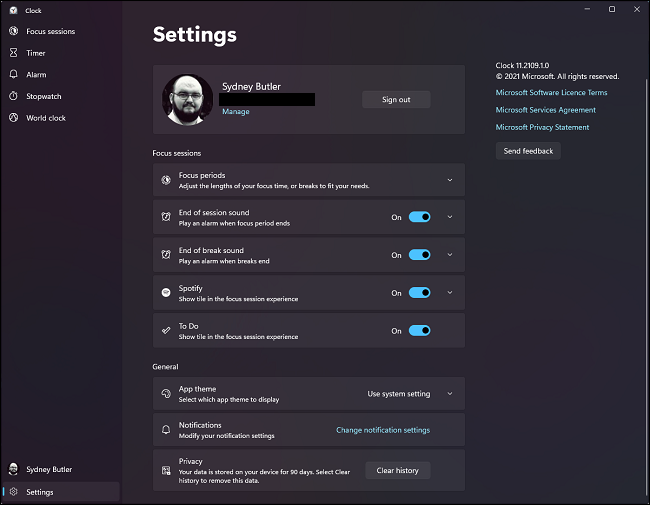This screenshot has width=650, height=505.
Task: Click the To Do checkmark icon
Action: 166,331
